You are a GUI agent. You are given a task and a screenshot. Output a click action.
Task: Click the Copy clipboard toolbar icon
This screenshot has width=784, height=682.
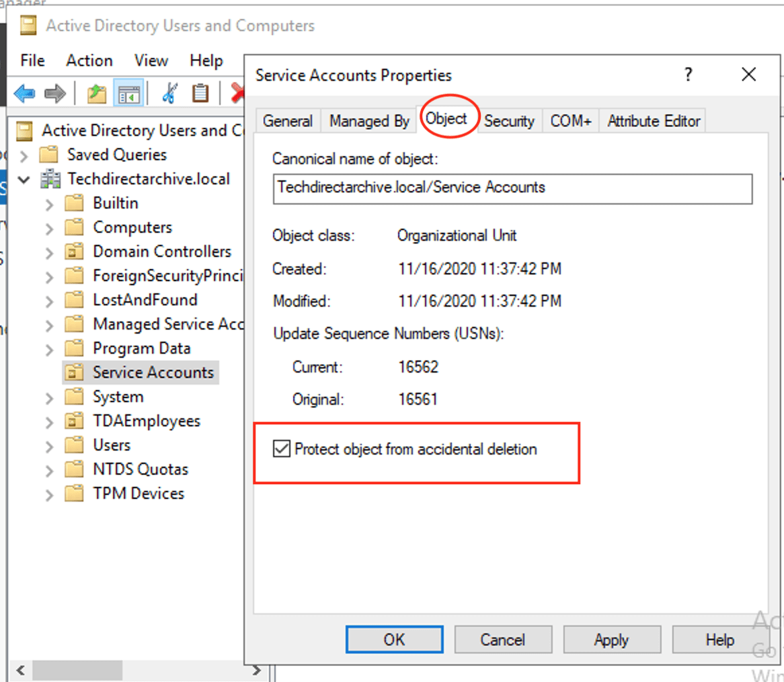pos(200,93)
